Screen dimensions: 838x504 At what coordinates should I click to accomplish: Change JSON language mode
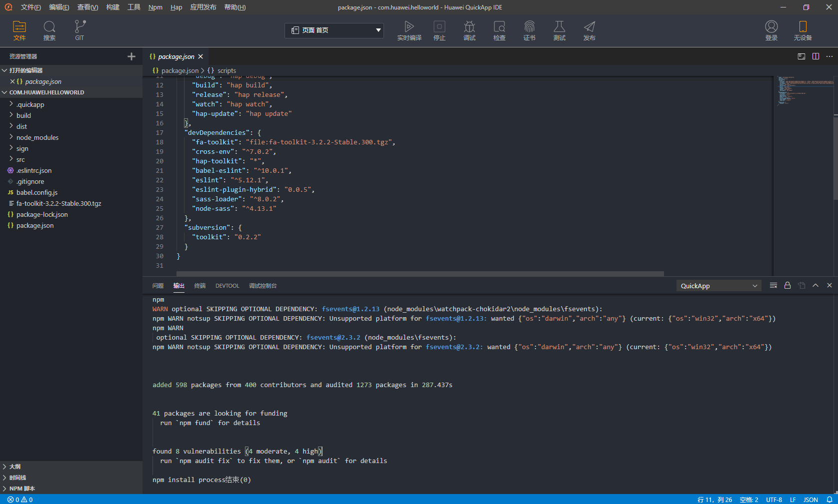coord(810,500)
